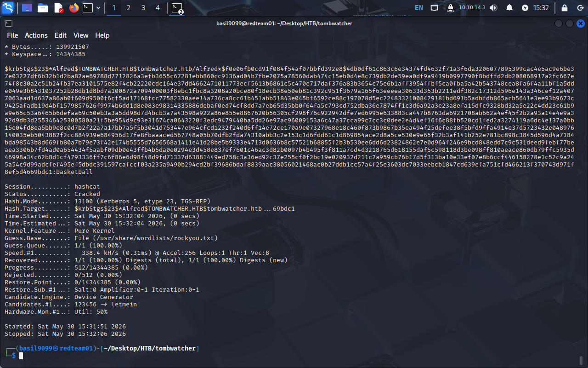Click the Show Desktop panel icon
The width and height of the screenshot is (588, 368).
(x=27, y=8)
